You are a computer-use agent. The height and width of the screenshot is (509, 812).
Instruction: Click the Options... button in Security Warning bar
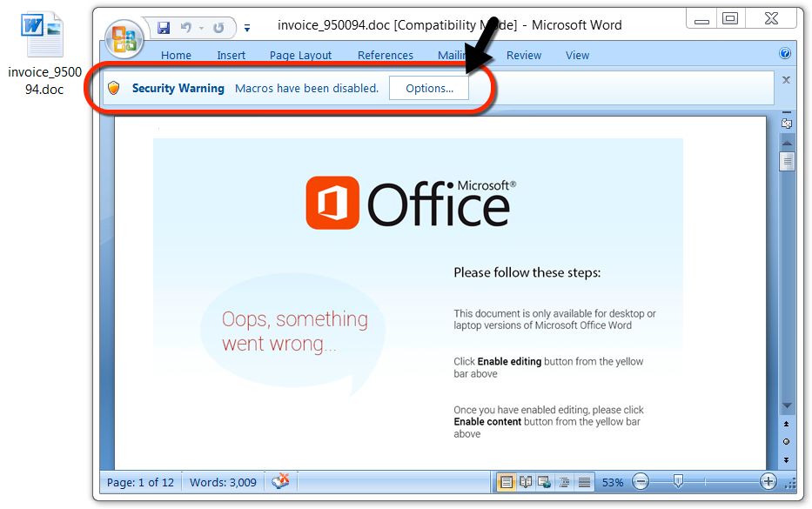[x=429, y=89]
